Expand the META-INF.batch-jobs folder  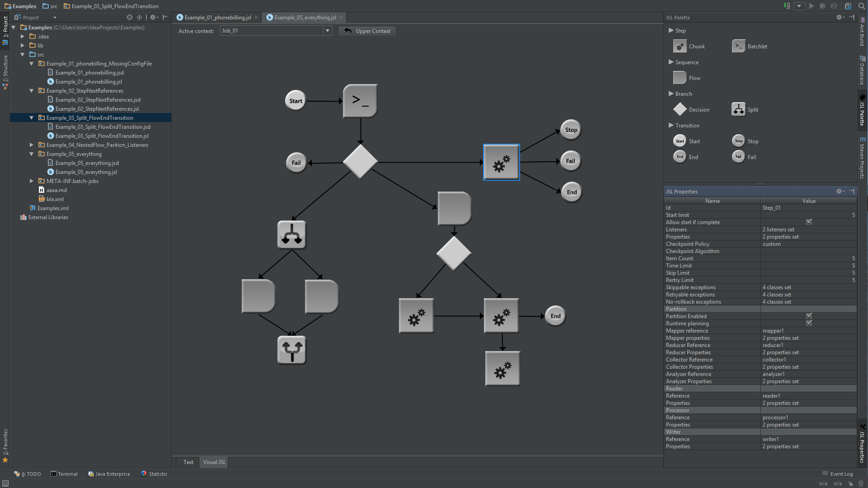tap(31, 181)
